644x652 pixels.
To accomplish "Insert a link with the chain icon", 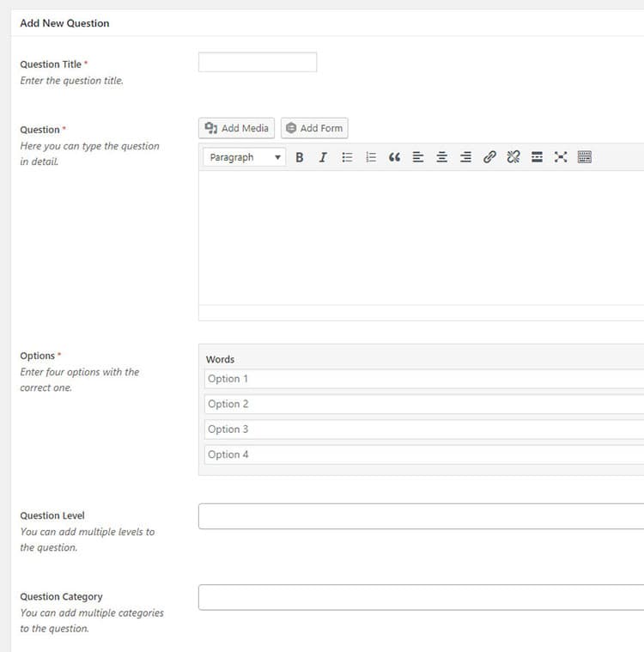I will coord(489,157).
